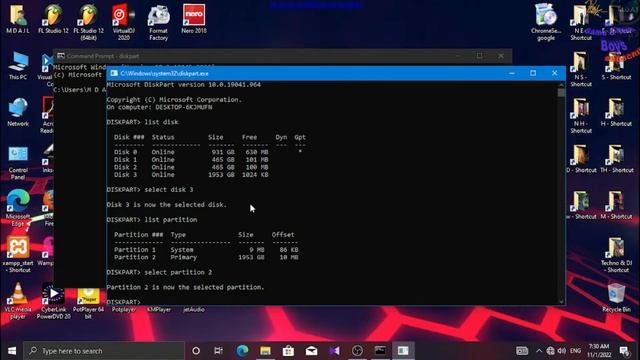The image size is (640, 360).
Task: Open the M - Shortcut folder icon
Action: coord(616,205)
